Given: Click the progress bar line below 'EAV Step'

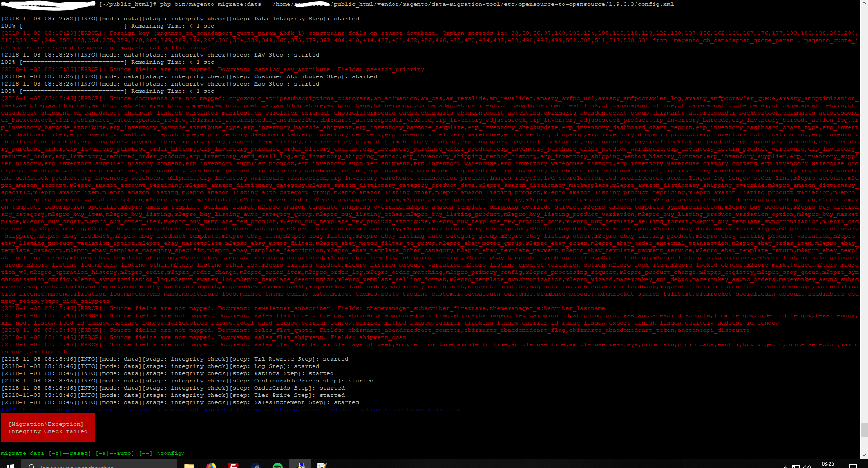Looking at the screenshot, I should (x=108, y=62).
